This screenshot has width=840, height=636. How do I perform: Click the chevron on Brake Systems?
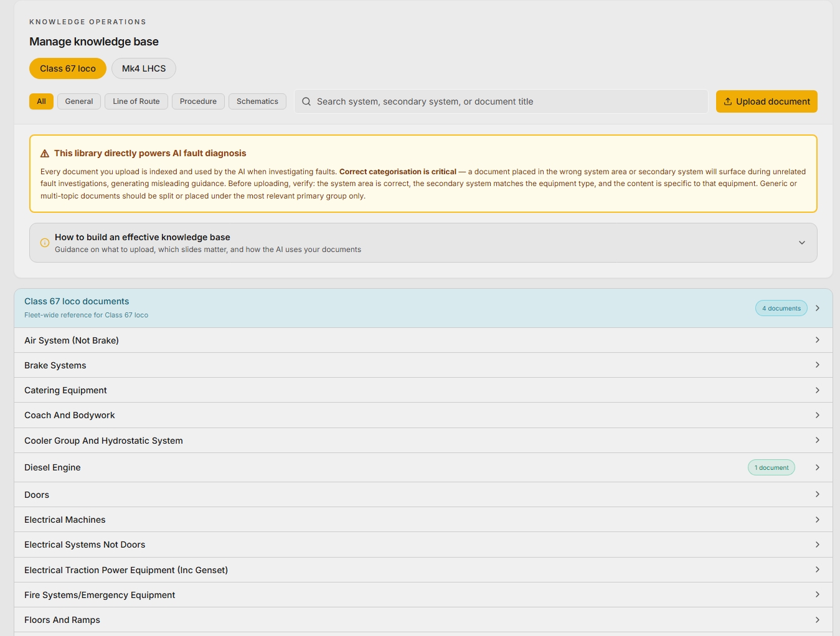pos(818,365)
